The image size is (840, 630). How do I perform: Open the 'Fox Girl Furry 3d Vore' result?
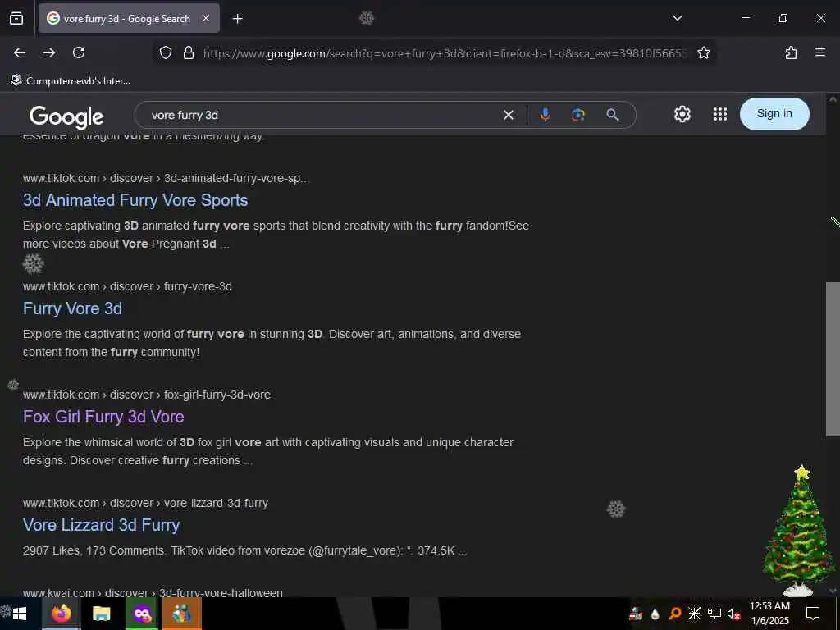(103, 417)
